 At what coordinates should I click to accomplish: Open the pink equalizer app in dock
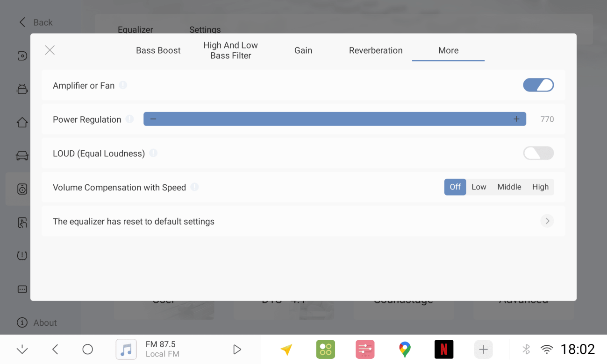coord(365,349)
